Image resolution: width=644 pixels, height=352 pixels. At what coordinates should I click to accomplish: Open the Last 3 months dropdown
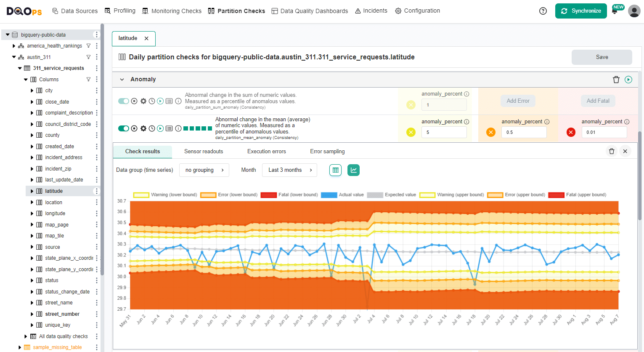coord(289,170)
